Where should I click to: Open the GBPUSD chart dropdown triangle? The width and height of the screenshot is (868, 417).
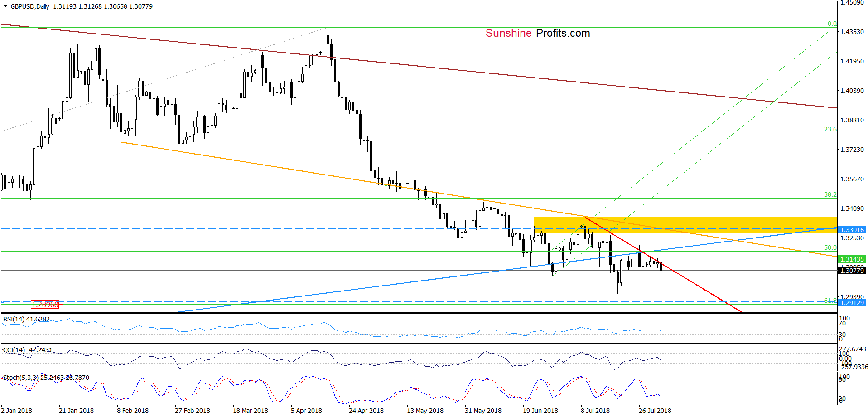(5, 6)
